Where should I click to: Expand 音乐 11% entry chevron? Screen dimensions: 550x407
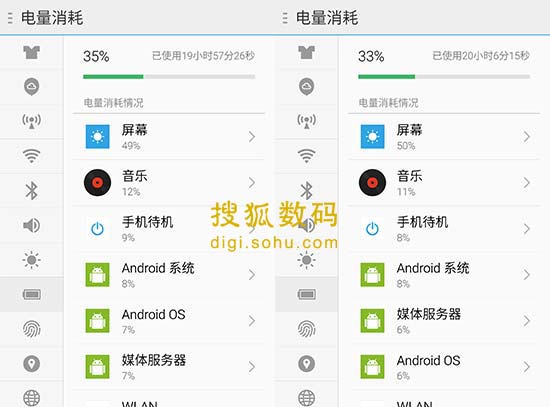(526, 182)
